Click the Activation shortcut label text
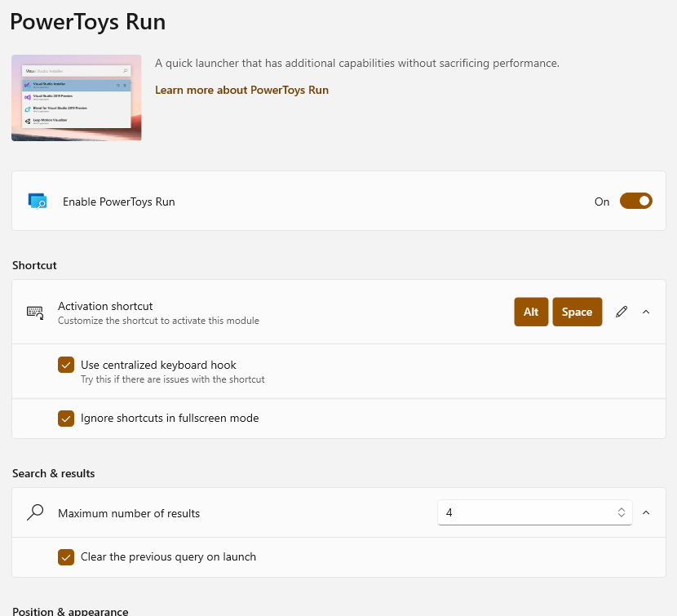 [105, 306]
